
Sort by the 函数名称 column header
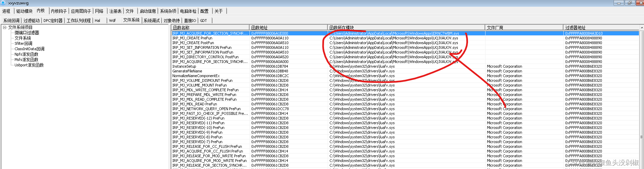point(210,28)
